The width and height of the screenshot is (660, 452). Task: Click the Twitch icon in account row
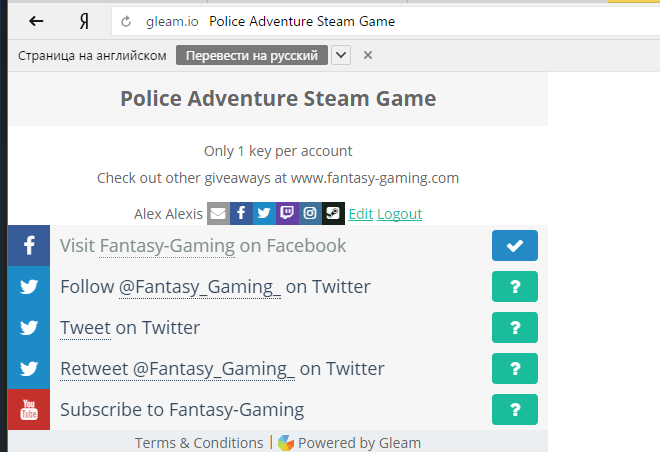(x=287, y=213)
